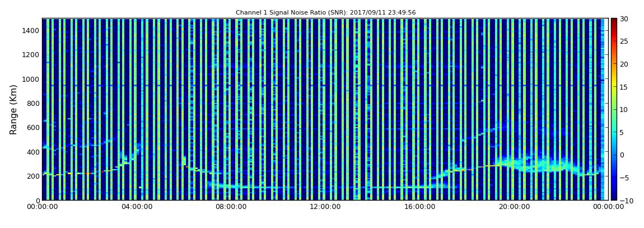Click the colorbar label −10

click(626, 200)
